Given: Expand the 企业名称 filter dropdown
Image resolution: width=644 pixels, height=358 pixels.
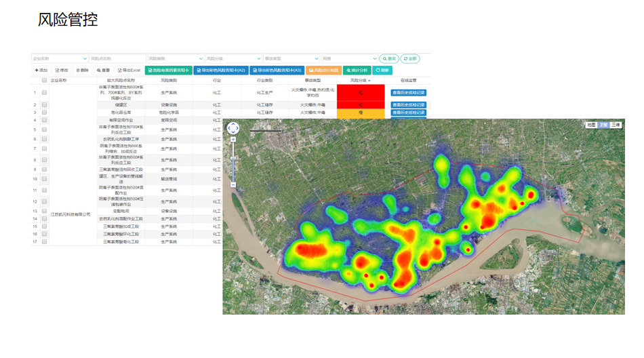Looking at the screenshot, I should 85,59.
